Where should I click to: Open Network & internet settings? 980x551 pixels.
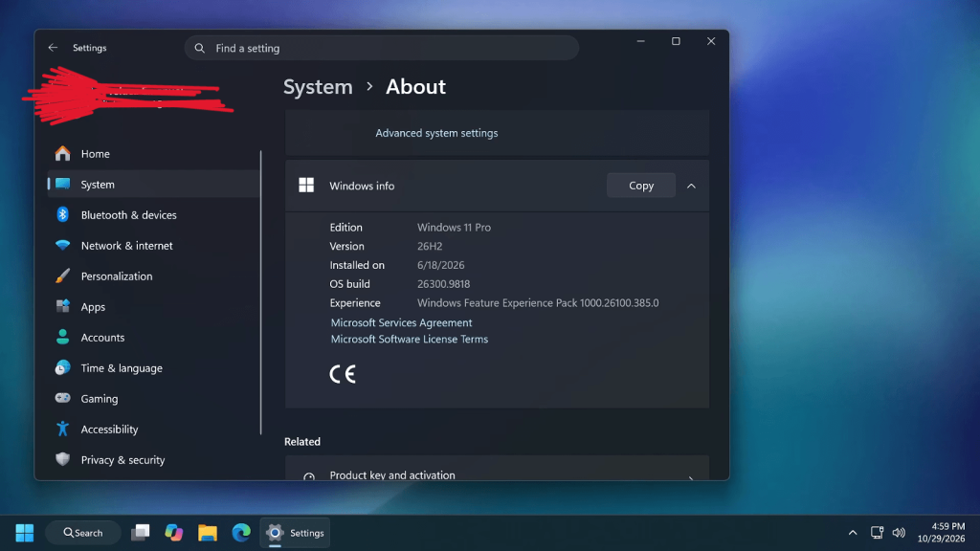[154, 245]
